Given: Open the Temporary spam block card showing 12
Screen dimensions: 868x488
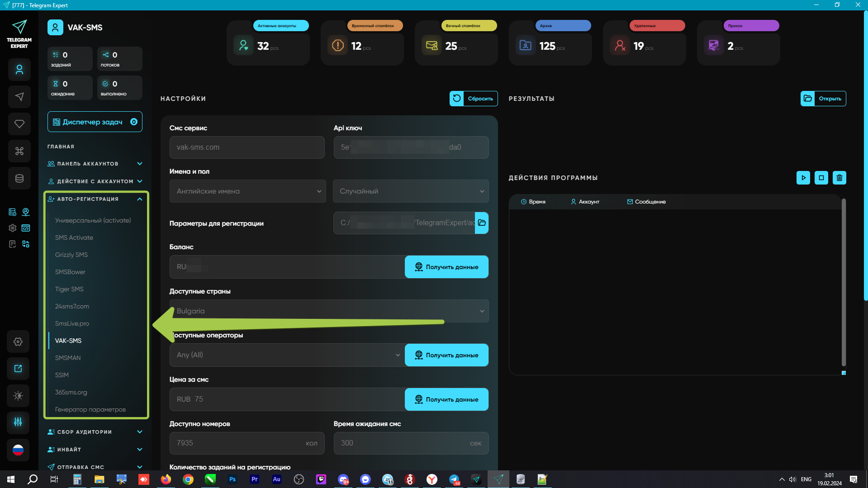Looking at the screenshot, I should 362,43.
